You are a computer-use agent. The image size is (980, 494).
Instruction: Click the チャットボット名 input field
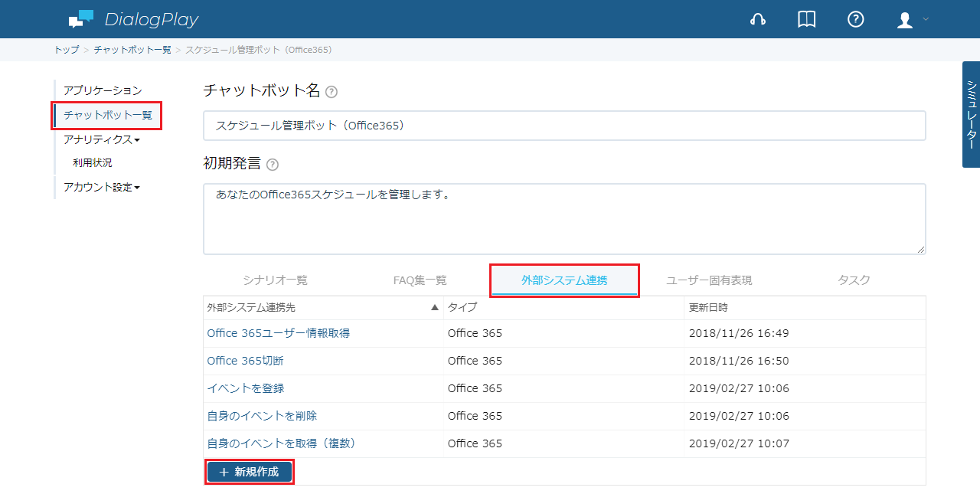[x=564, y=126]
